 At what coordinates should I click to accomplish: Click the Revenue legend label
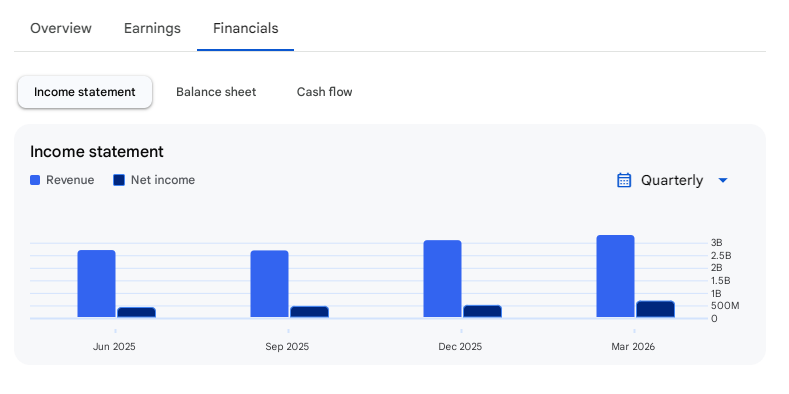click(70, 180)
